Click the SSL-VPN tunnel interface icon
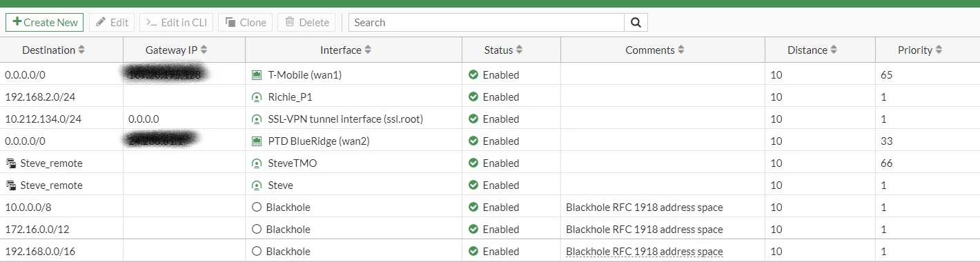Viewport: 980px width, 262px height. tap(257, 119)
